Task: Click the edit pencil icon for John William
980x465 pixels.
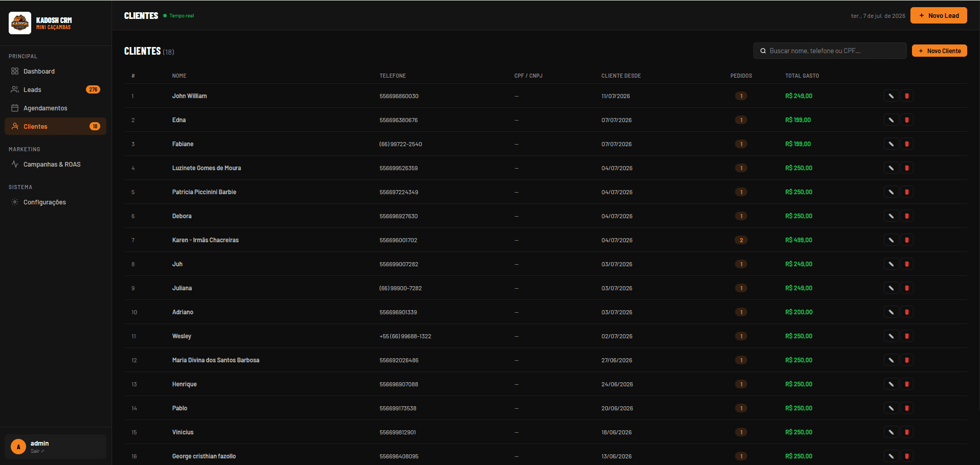Action: [891, 96]
